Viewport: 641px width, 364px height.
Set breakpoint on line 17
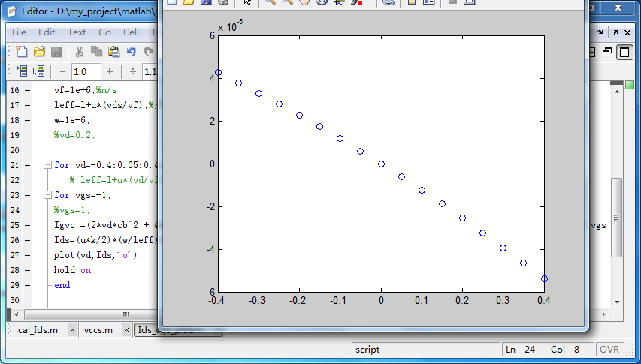[27, 105]
